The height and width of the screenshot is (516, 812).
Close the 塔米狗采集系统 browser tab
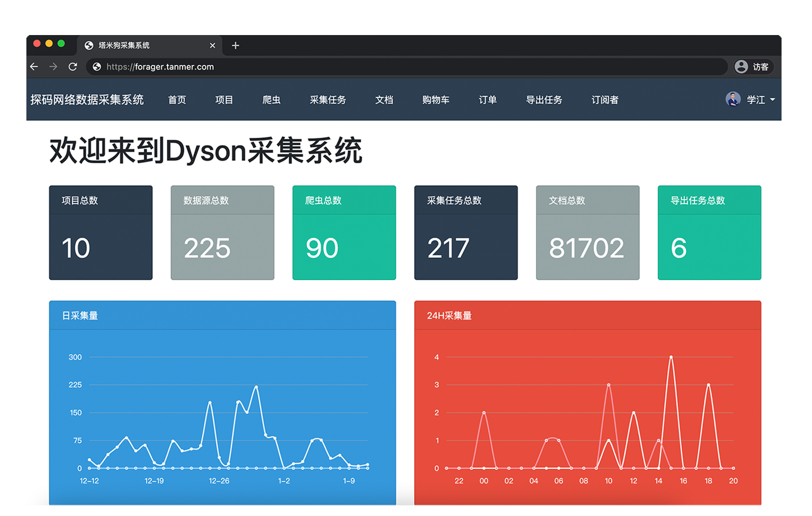212,45
